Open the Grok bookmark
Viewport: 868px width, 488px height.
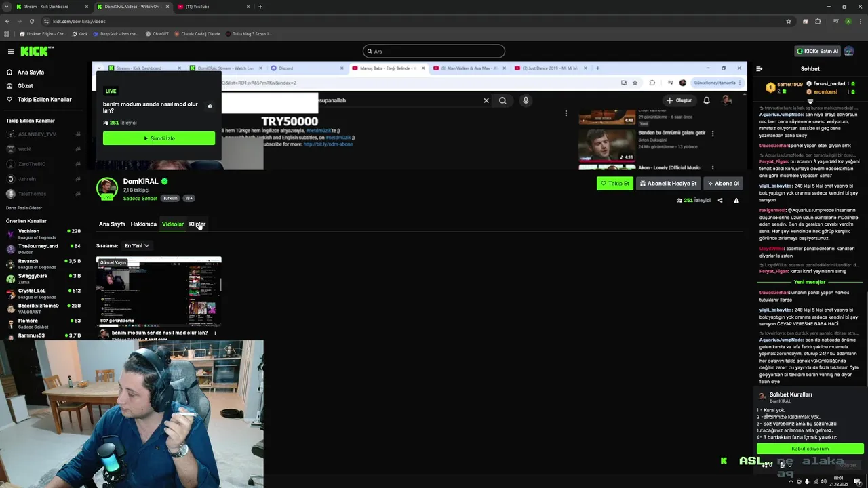80,33
